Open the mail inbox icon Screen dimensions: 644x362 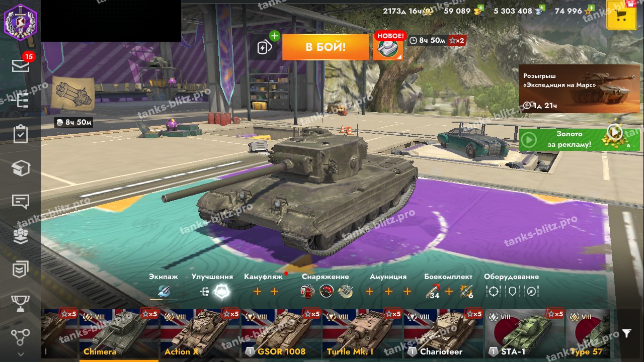[x=20, y=65]
